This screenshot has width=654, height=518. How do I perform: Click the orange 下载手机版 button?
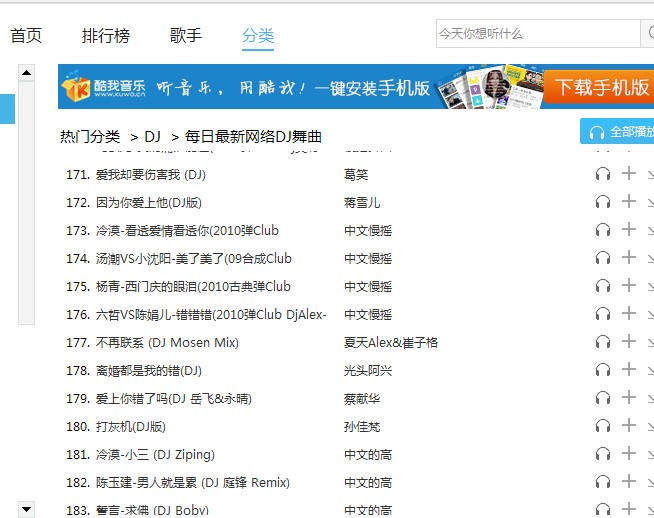602,88
